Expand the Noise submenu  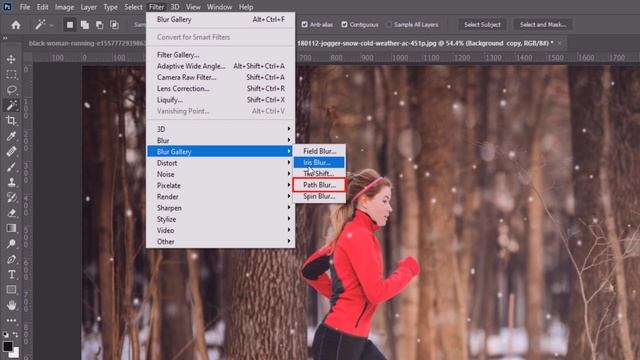(x=220, y=174)
